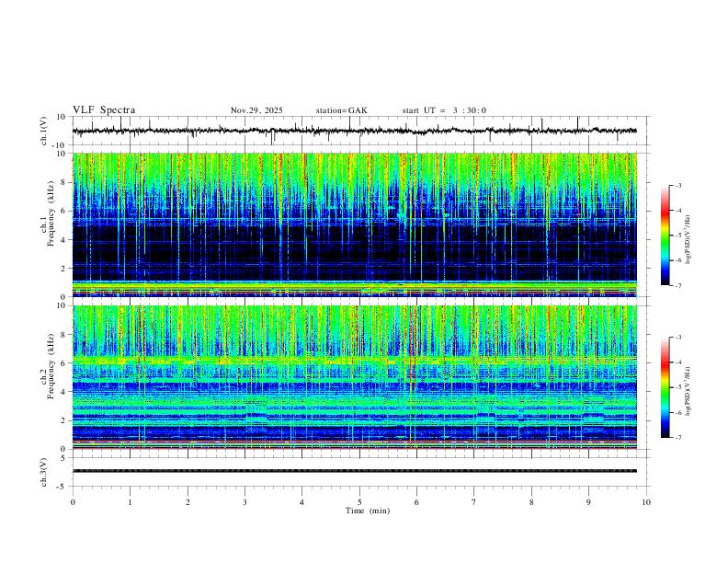
Task: Click the ch.2 color bar "log(PSD)" label
Action: pyautogui.click(x=688, y=392)
